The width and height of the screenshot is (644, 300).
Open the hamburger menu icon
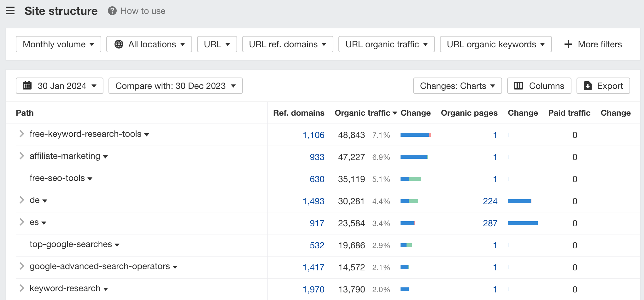click(x=10, y=11)
